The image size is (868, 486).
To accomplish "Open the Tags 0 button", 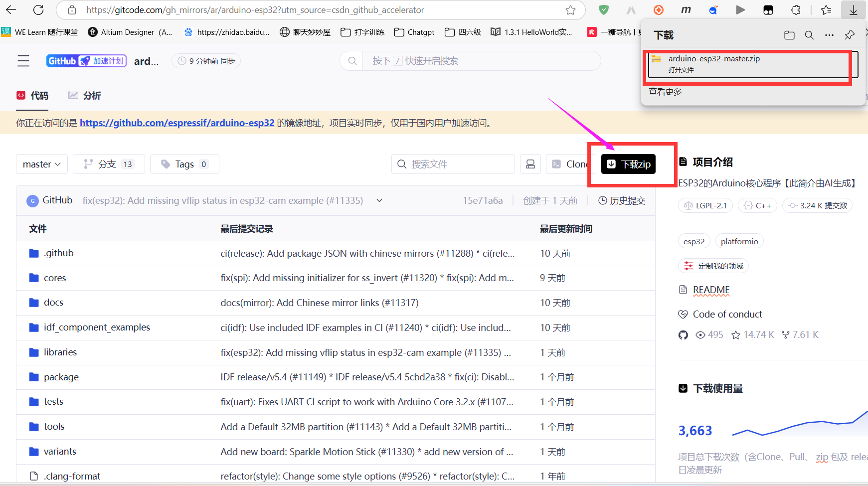I will 184,164.
